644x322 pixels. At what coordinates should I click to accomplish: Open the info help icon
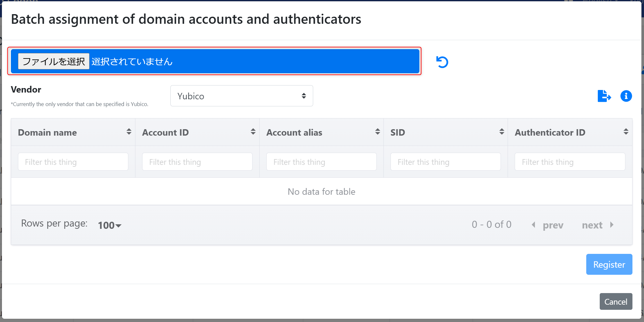626,96
